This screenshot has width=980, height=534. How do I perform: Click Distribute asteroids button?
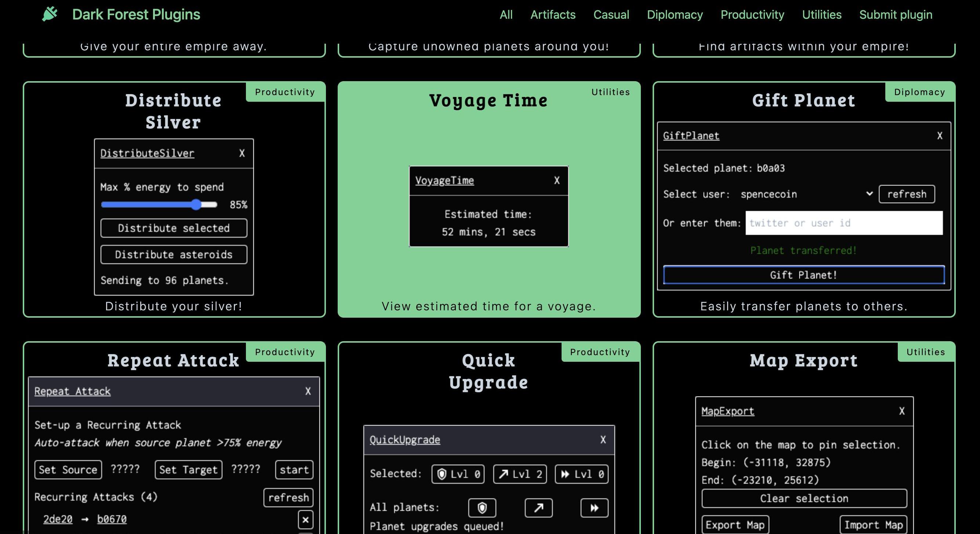click(174, 255)
